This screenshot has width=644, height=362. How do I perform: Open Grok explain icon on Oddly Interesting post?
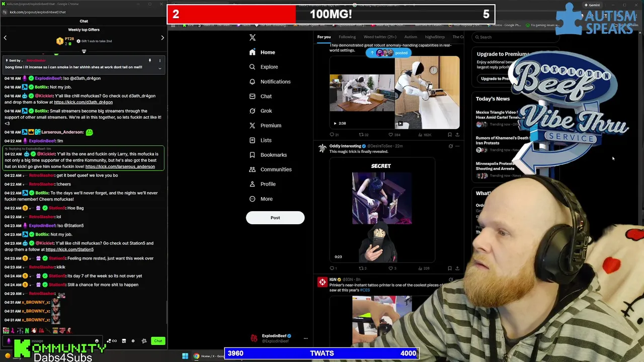point(450,146)
